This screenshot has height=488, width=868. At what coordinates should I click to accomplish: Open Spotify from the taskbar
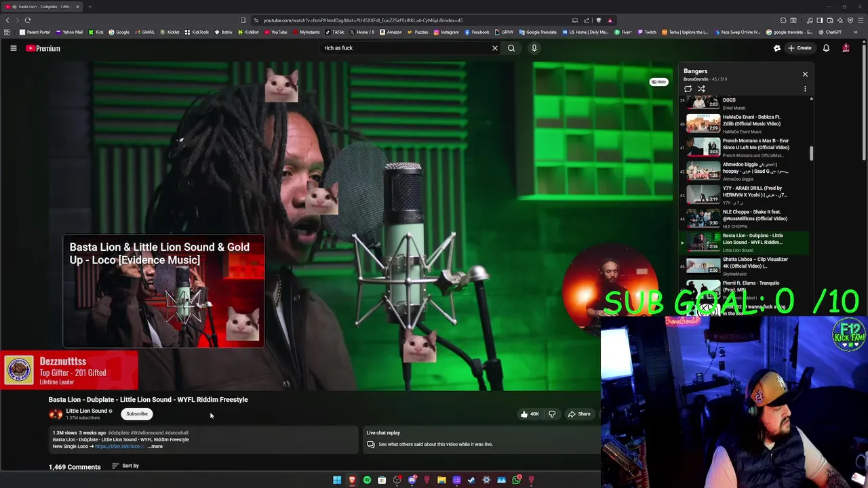click(x=367, y=480)
